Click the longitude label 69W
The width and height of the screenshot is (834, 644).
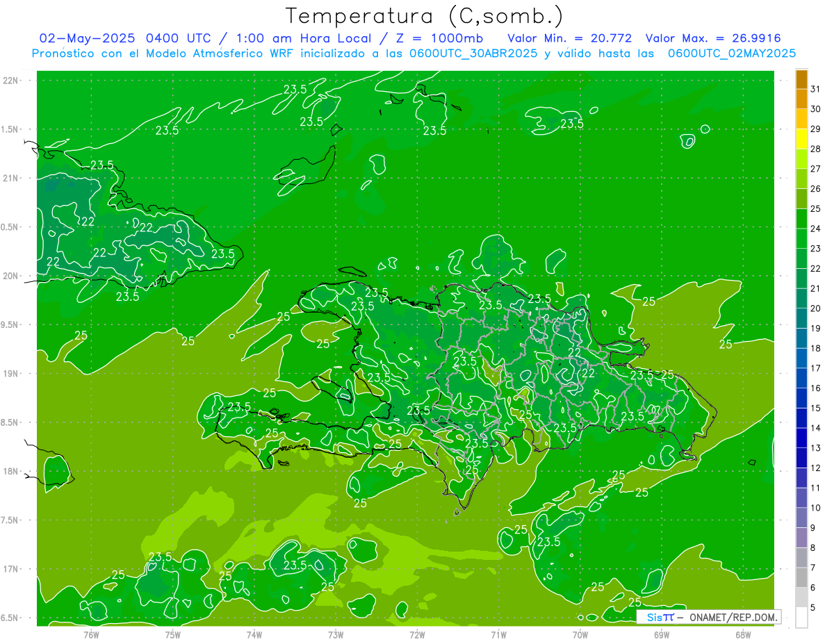(662, 634)
